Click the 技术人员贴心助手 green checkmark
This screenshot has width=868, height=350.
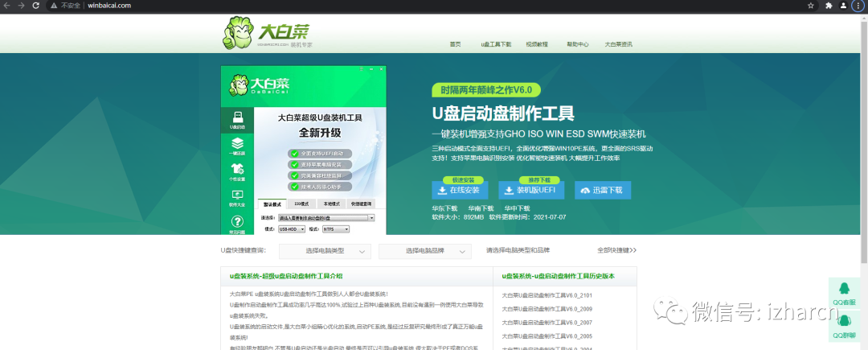tap(294, 187)
